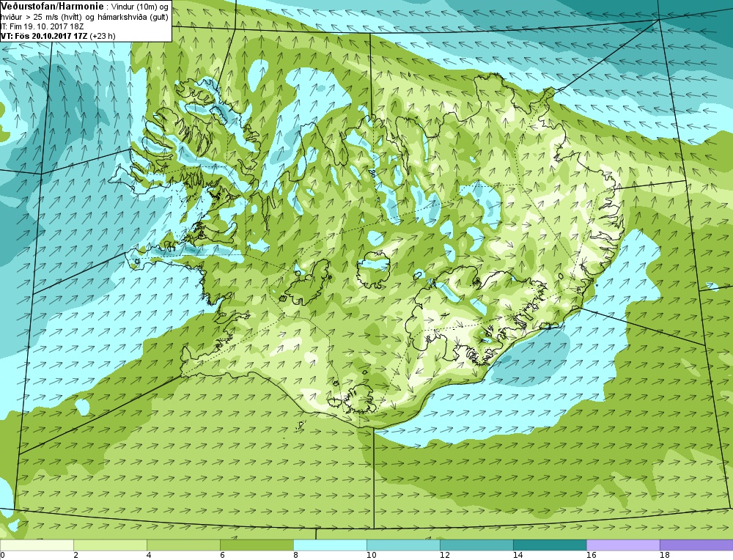Click the legend label '10'

click(371, 556)
